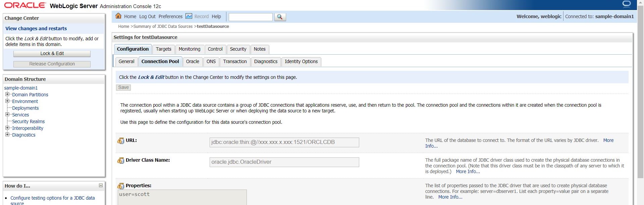Screen dimensions: 644x205
Task: Open Diagnostics tree link
Action: [24, 135]
